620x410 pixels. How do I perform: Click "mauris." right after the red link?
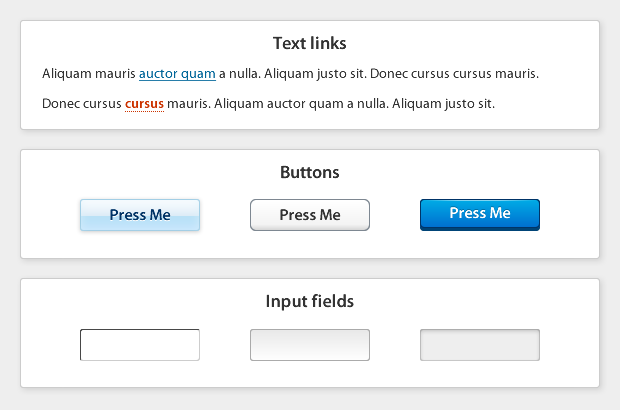189,104
